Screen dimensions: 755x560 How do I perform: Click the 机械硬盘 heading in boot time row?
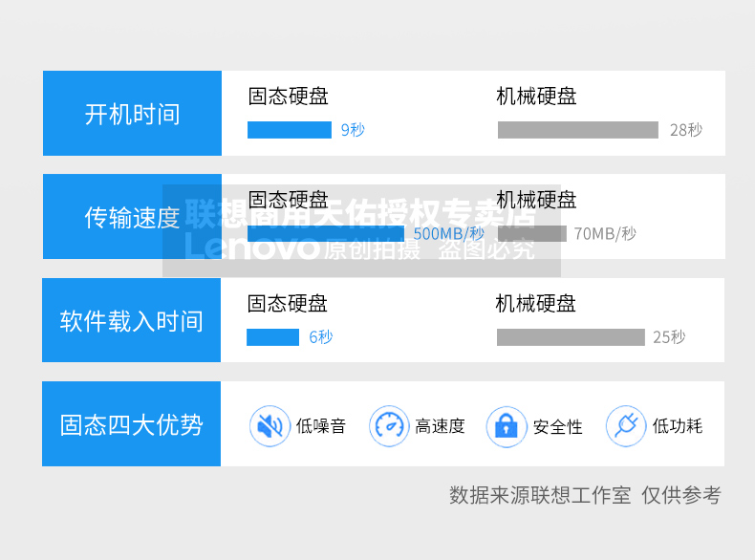[536, 97]
